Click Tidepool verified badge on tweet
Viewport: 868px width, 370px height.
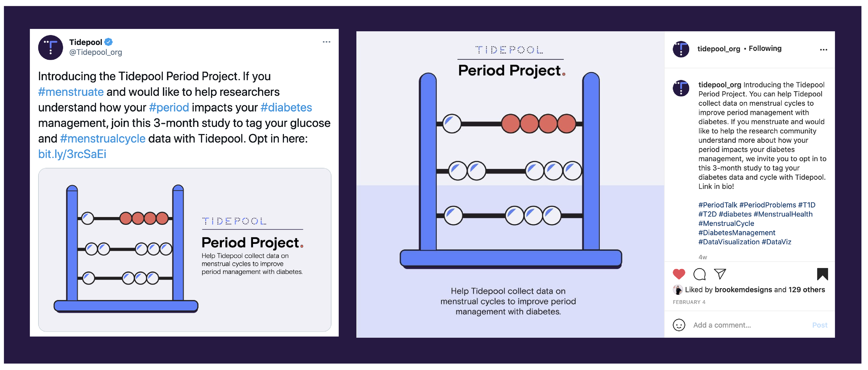coord(108,42)
